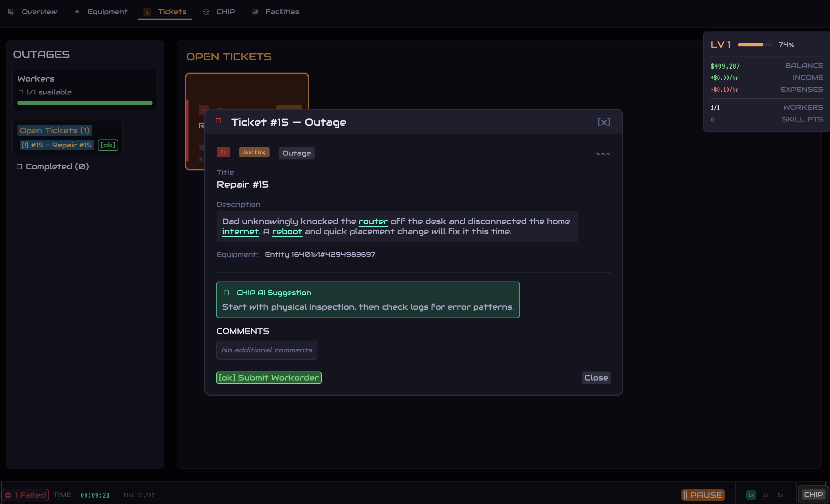Image resolution: width=830 pixels, height=504 pixels.
Task: Click the Tickets warning icon
Action: (x=147, y=12)
